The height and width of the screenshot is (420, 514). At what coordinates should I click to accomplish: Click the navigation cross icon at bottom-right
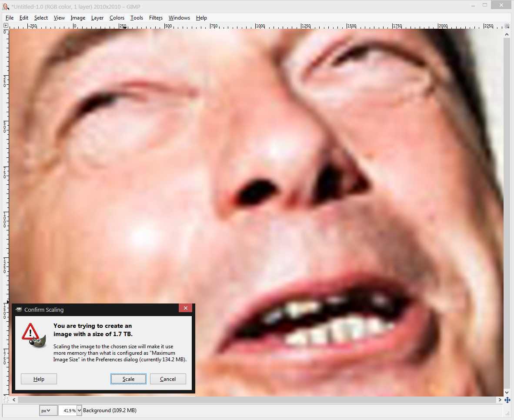[x=507, y=400]
